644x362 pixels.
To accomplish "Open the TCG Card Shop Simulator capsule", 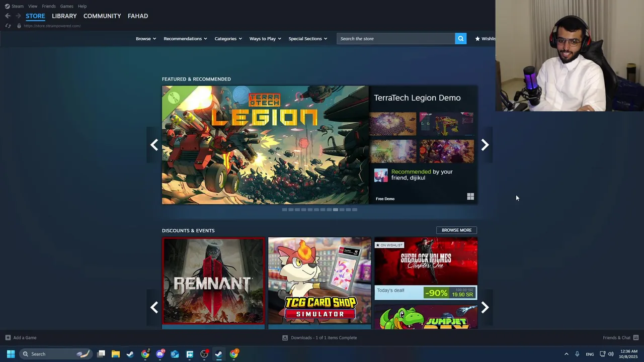I will click(319, 281).
